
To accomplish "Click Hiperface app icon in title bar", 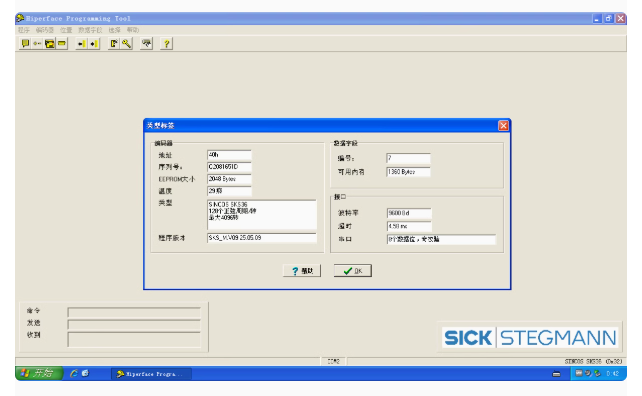I will pyautogui.click(x=20, y=18).
